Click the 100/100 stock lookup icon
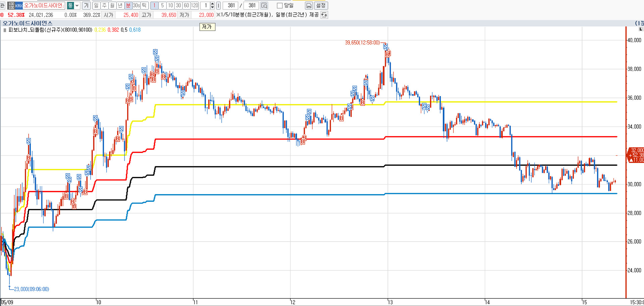 click(11, 5)
